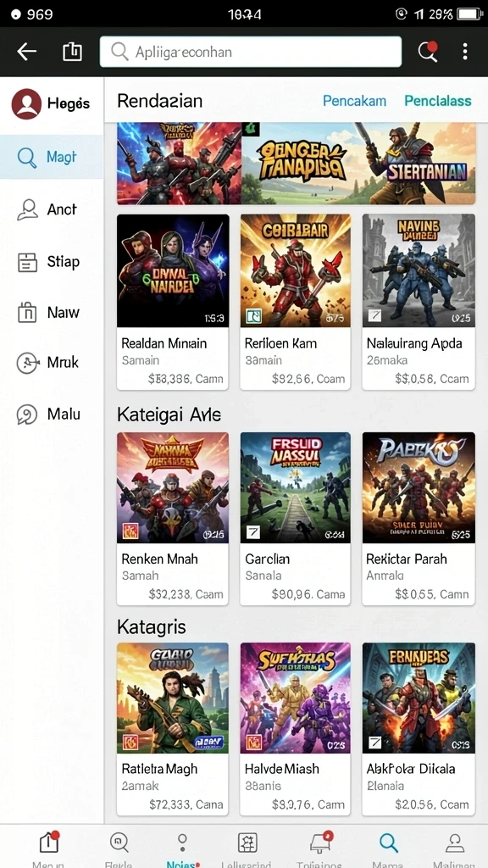The height and width of the screenshot is (868, 488).
Task: Open the three-dot overflow menu
Action: 465,52
